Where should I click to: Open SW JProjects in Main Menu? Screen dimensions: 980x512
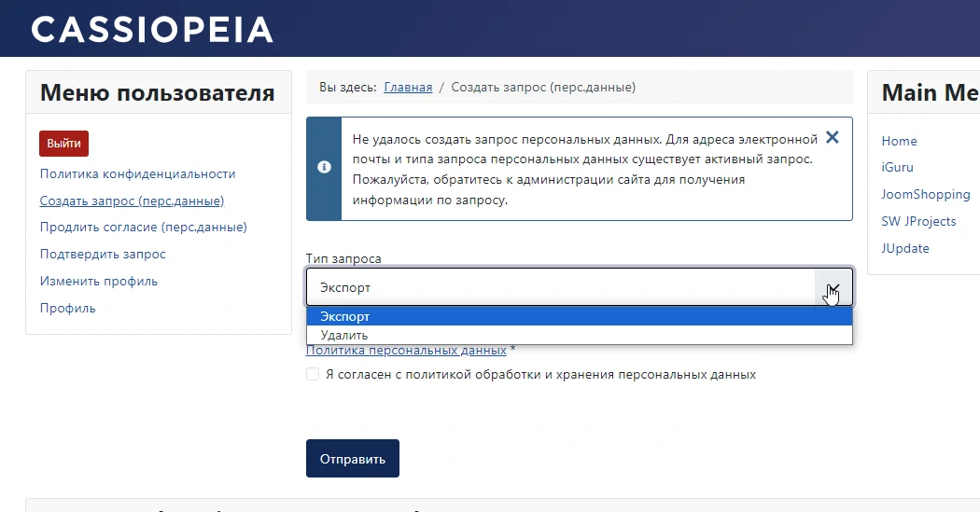[x=918, y=222]
